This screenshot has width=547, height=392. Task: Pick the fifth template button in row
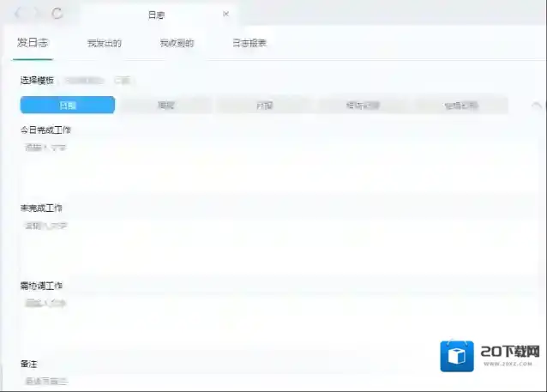[x=461, y=105]
